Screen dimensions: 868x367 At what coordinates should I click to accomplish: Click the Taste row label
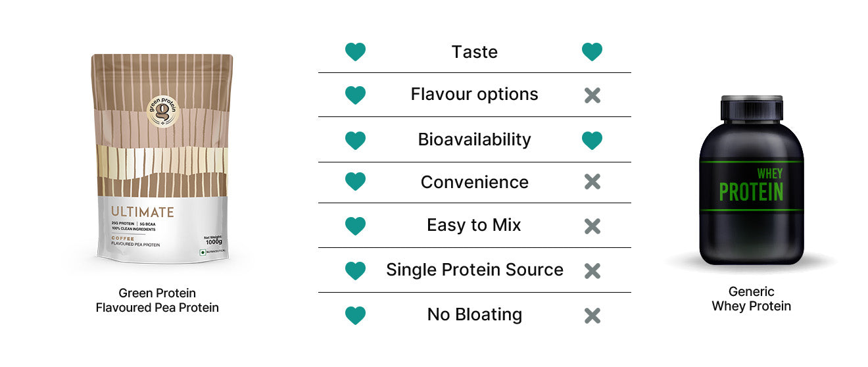coord(474,52)
